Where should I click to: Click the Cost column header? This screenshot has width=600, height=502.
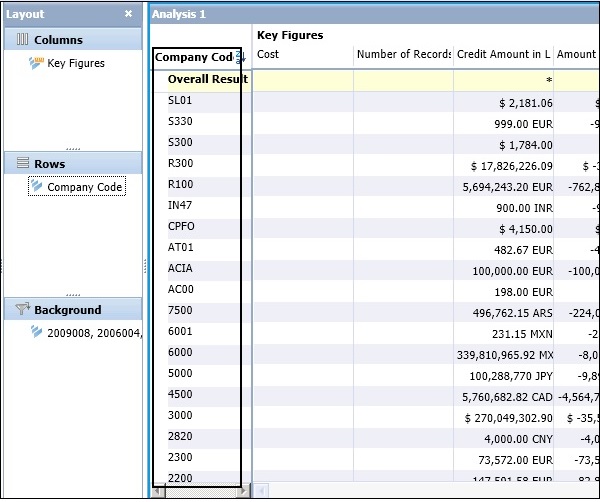click(268, 55)
